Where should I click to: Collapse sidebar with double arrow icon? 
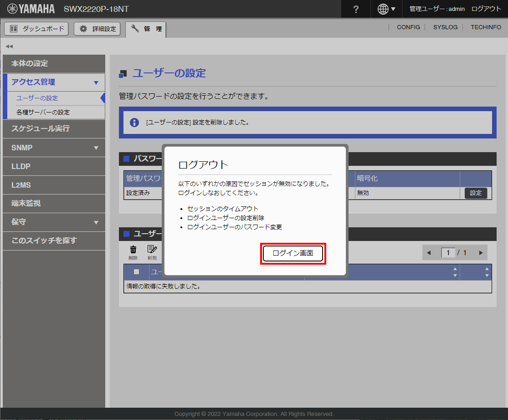9,46
